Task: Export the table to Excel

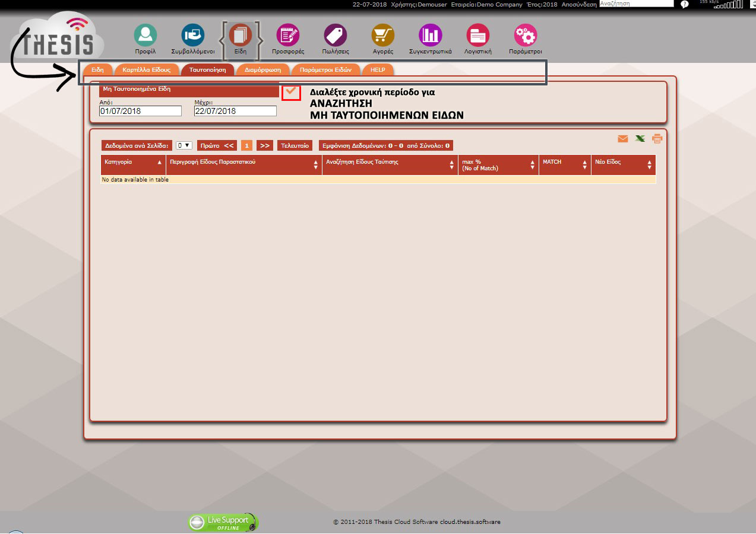Action: [640, 139]
